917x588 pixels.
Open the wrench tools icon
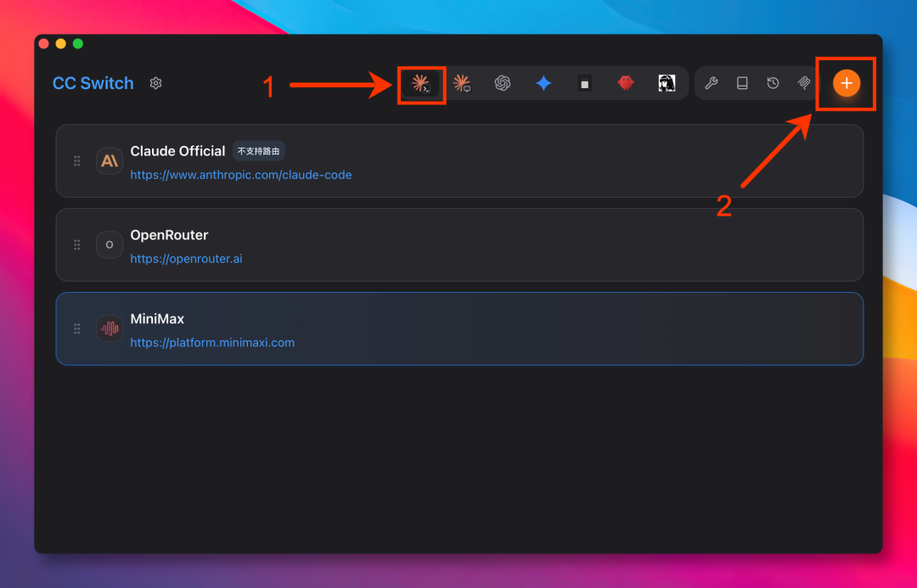pyautogui.click(x=712, y=83)
